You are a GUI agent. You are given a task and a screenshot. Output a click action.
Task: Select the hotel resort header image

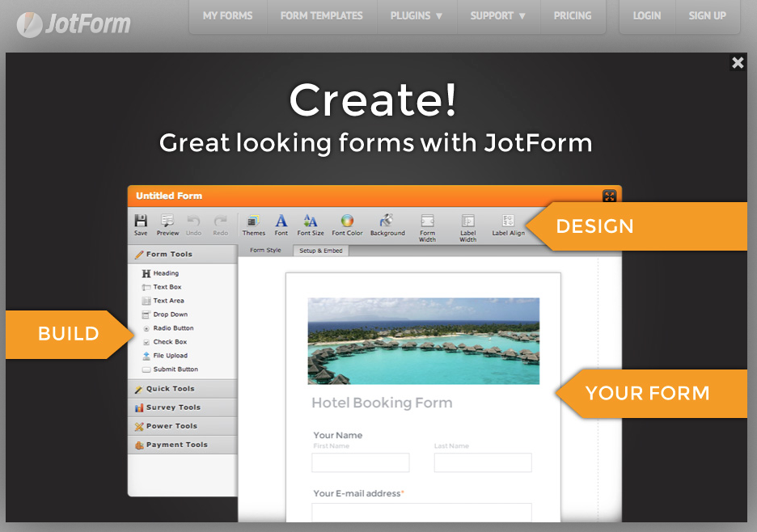(x=424, y=341)
